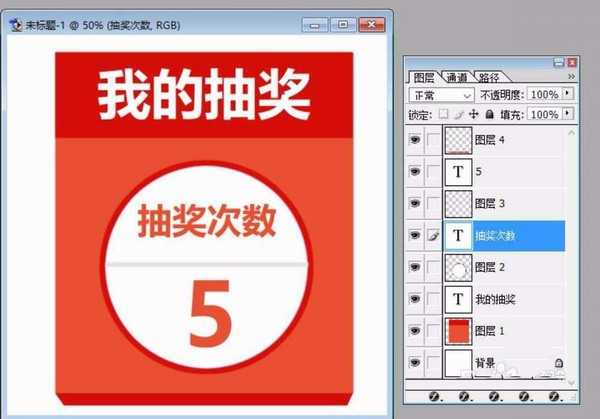Hide the 图层 4 layer via eye icon
600x419 pixels.
pos(414,140)
